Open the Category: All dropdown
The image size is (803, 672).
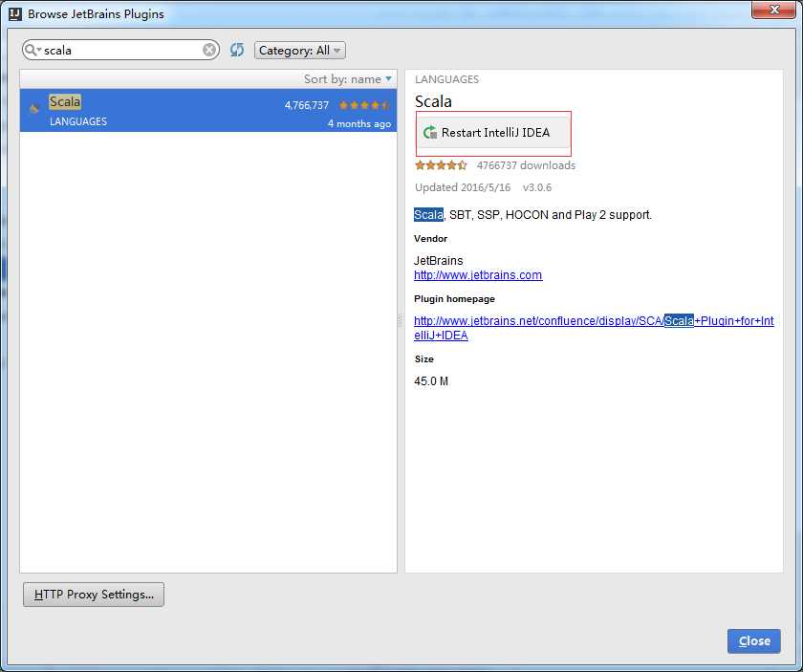coord(299,51)
